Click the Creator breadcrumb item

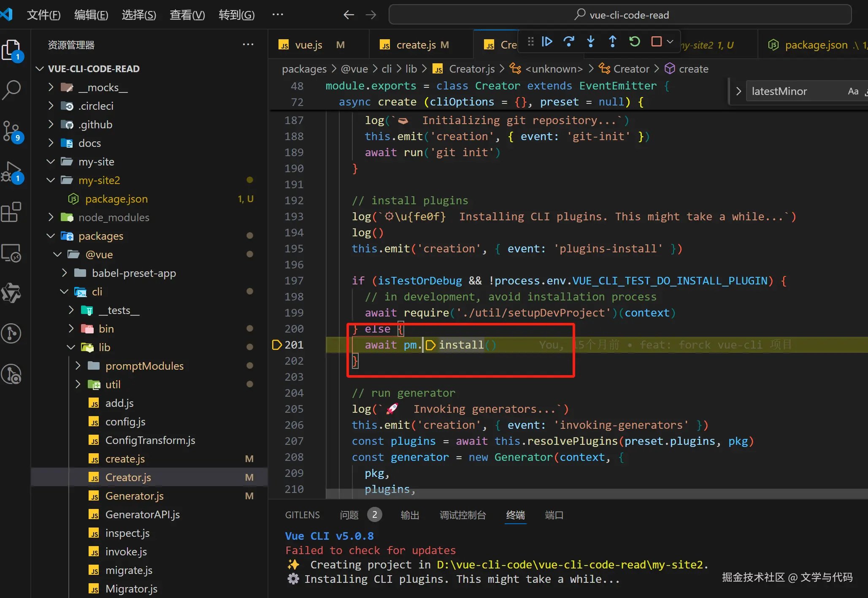click(x=631, y=69)
